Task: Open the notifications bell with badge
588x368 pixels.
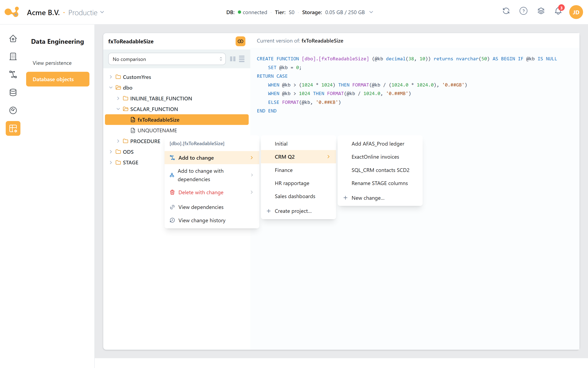Action: coord(558,11)
